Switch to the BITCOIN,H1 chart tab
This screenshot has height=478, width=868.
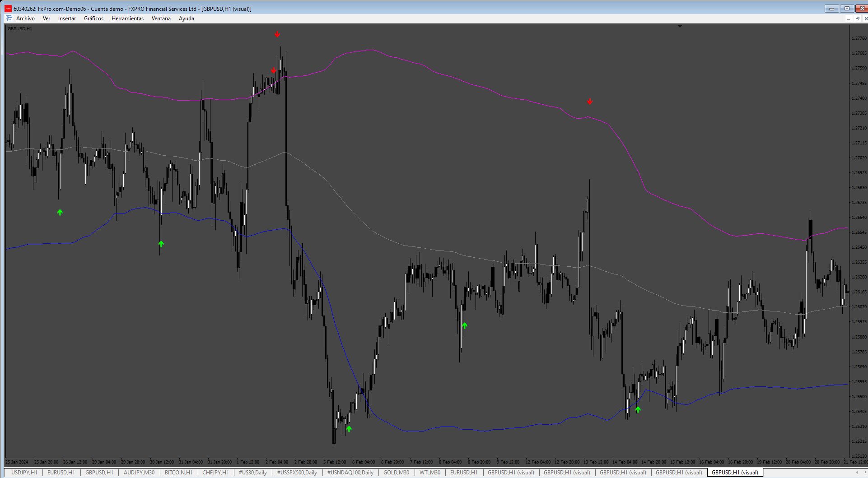tap(178, 473)
